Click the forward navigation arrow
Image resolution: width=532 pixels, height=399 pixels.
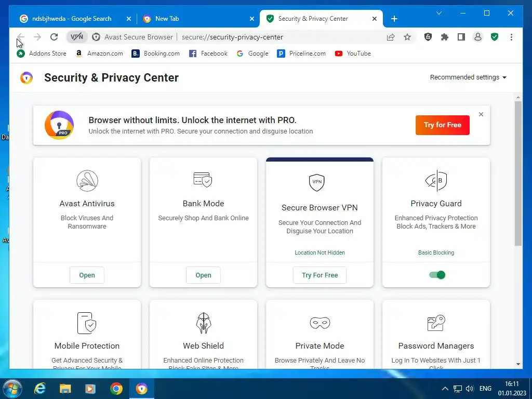click(37, 37)
